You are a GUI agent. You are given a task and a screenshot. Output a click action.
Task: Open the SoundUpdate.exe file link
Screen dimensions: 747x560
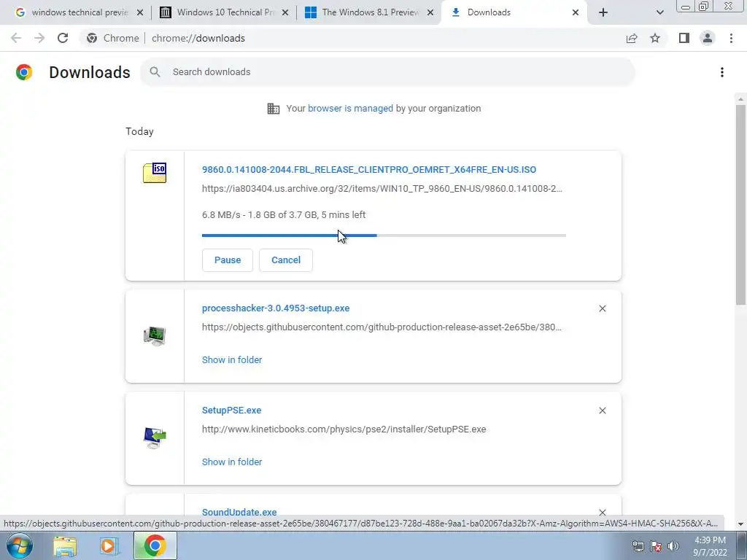tap(239, 513)
